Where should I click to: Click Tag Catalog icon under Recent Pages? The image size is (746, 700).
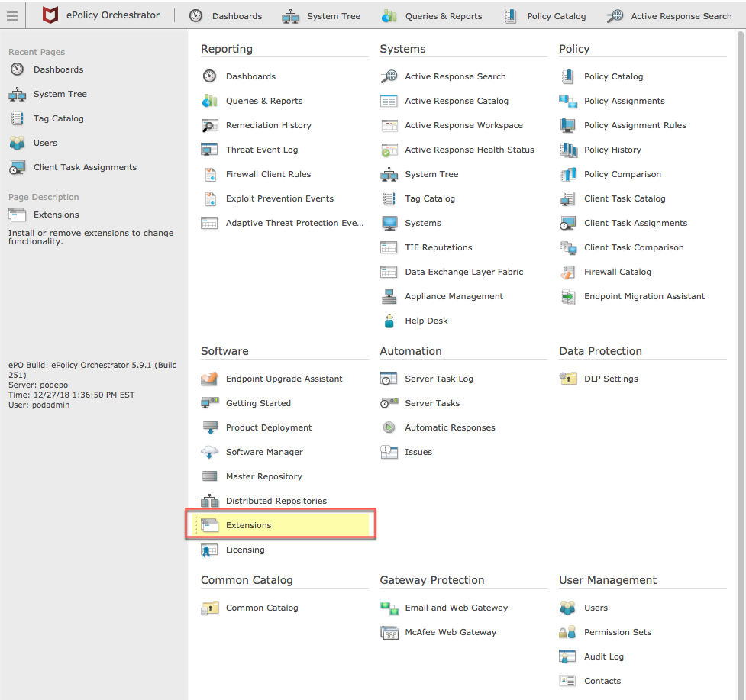coord(17,118)
